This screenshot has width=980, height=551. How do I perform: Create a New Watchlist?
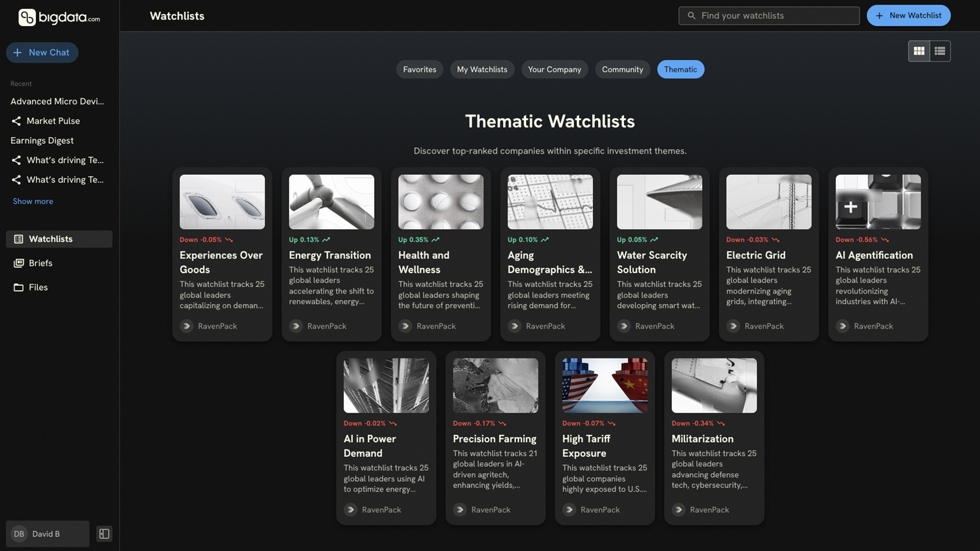[x=909, y=15]
